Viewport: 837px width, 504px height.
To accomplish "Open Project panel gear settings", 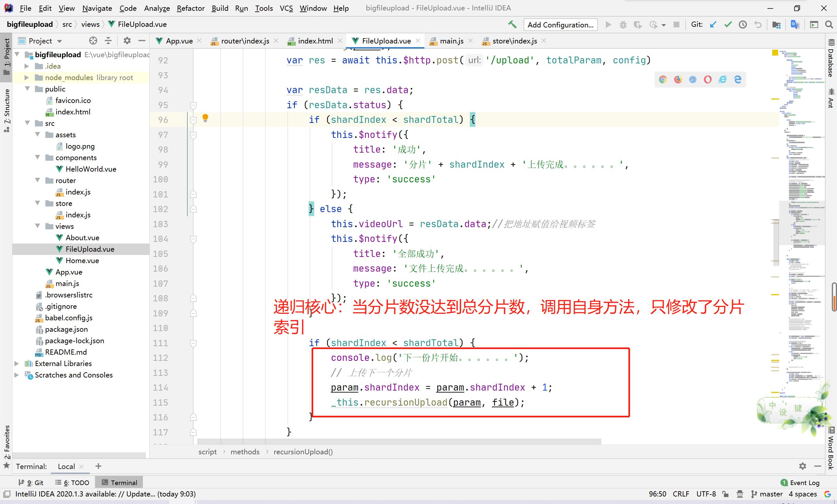I will pyautogui.click(x=127, y=41).
